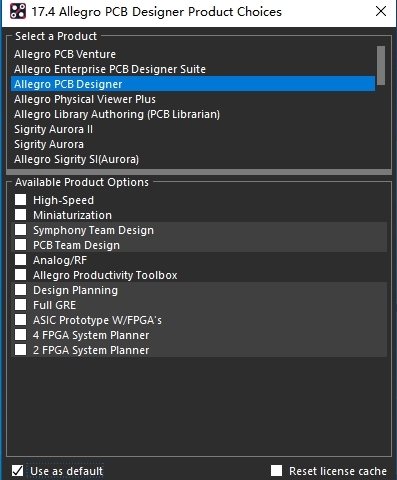Check Allegro Productivity Toolbox option

pyautogui.click(x=20, y=275)
